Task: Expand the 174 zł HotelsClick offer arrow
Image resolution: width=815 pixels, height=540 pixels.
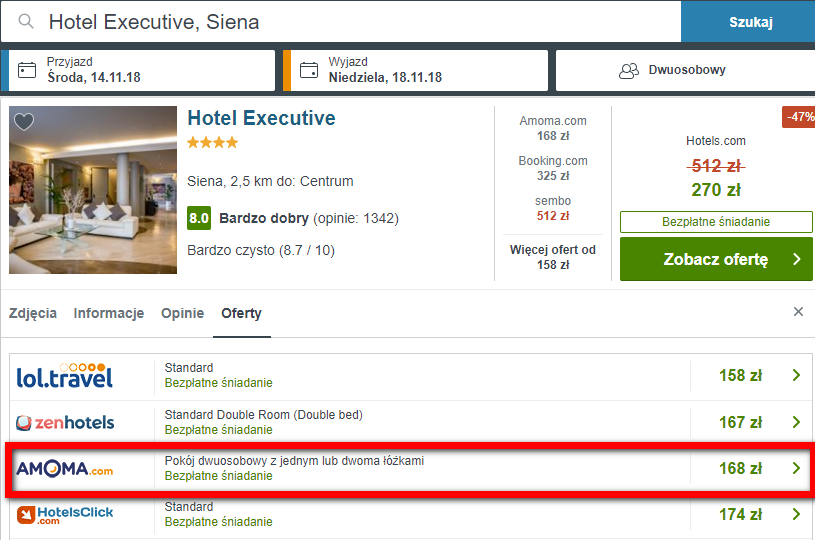Action: click(796, 514)
